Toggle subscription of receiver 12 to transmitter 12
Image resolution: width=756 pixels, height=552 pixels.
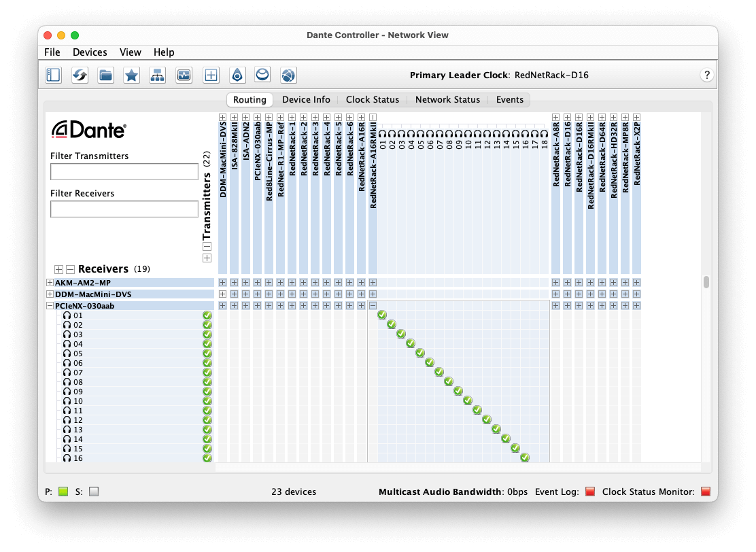(487, 419)
